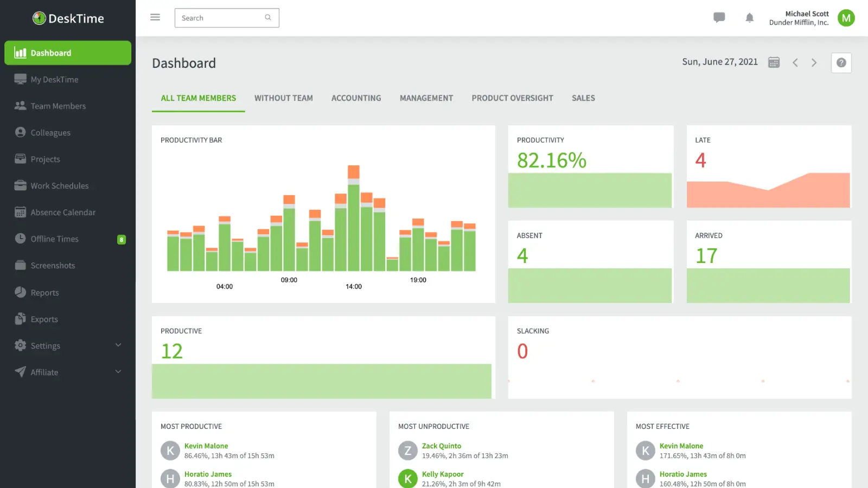
Task: Open Kevin Malone's profile link
Action: coord(206,445)
